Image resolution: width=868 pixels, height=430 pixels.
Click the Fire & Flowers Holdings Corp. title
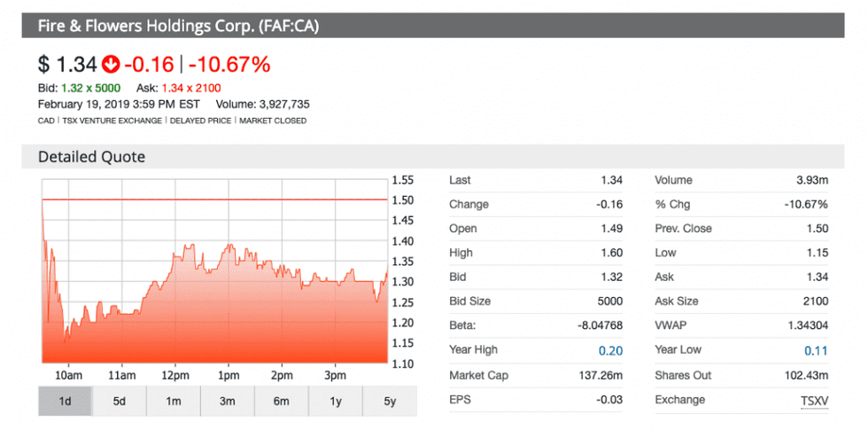[178, 26]
